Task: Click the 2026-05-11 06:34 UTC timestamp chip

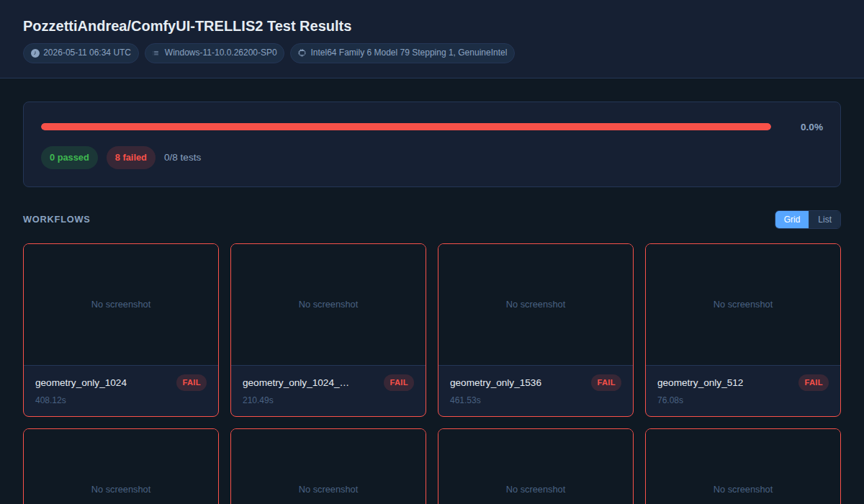Action: tap(81, 53)
